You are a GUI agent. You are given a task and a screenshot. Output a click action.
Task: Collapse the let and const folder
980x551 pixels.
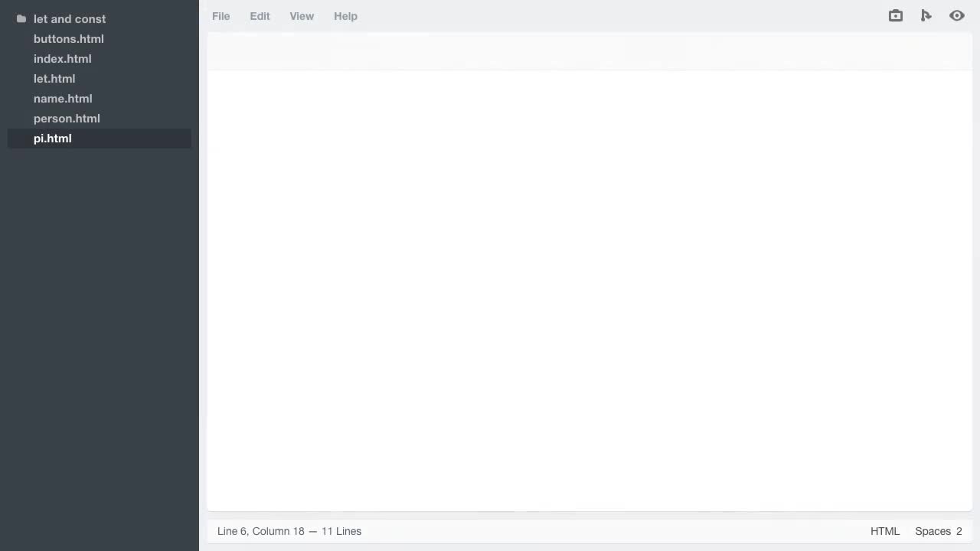(70, 19)
